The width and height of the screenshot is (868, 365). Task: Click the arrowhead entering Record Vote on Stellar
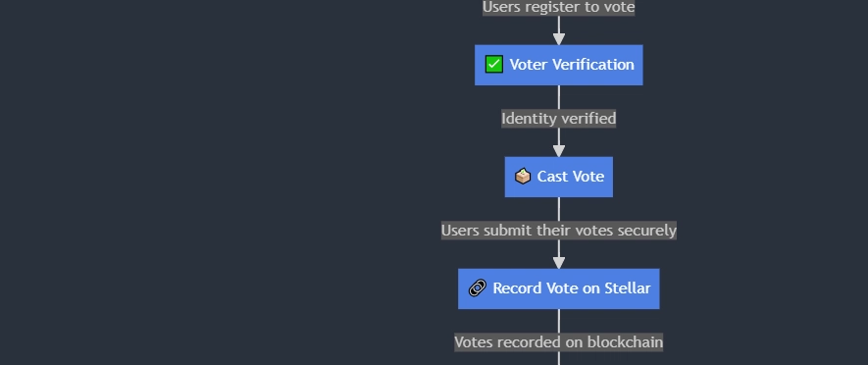[x=558, y=261]
